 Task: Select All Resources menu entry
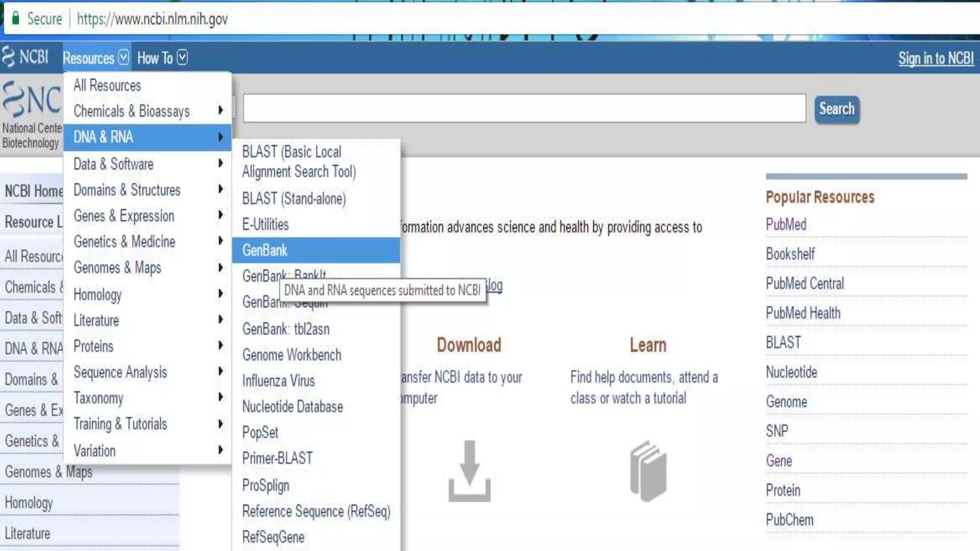pos(107,86)
